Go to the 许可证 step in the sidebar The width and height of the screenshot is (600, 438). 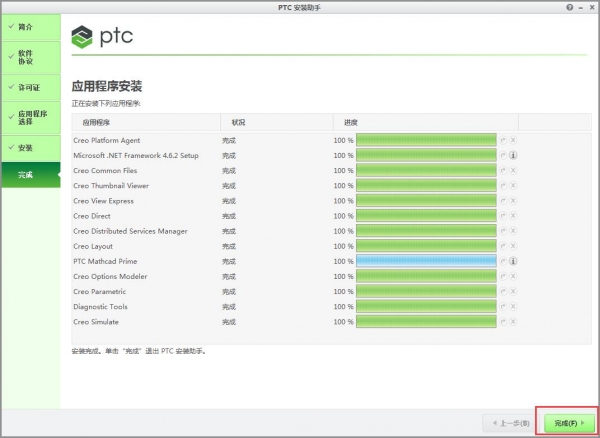pyautogui.click(x=31, y=88)
